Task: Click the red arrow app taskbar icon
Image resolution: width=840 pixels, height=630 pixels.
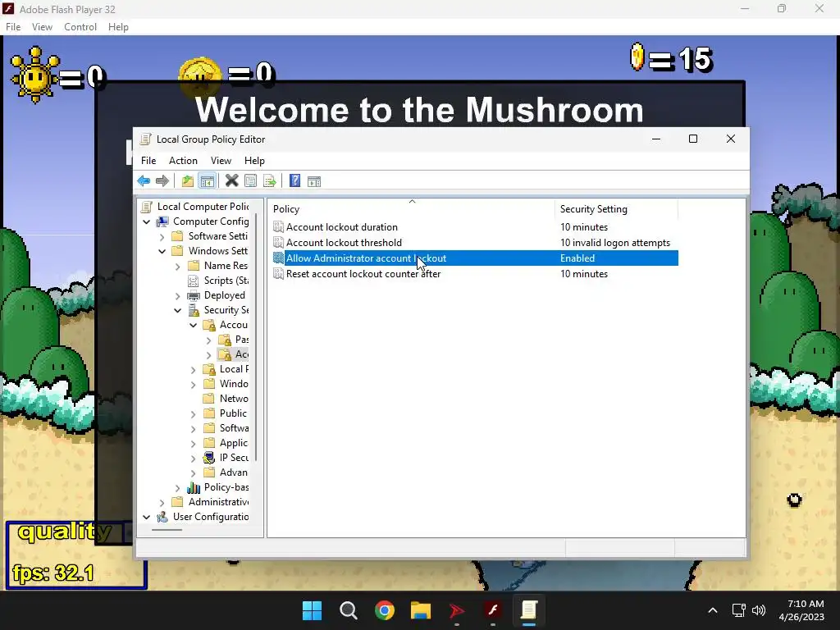Action: tap(456, 610)
